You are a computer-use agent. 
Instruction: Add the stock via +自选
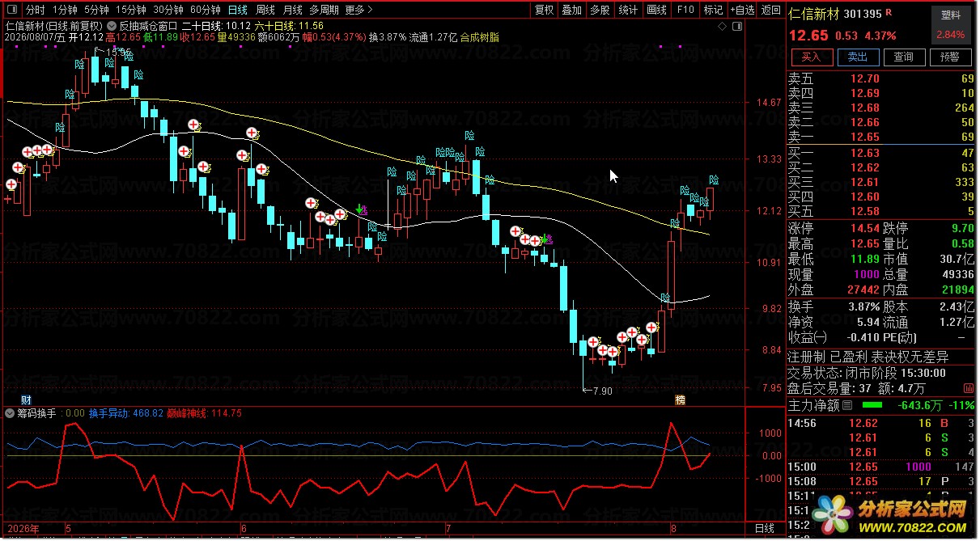click(742, 10)
